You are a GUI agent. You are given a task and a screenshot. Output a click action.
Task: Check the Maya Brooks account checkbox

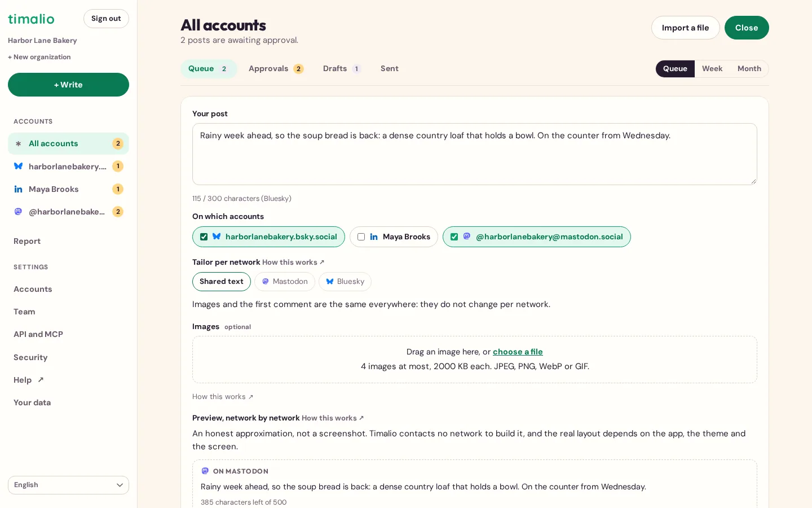[x=361, y=237]
